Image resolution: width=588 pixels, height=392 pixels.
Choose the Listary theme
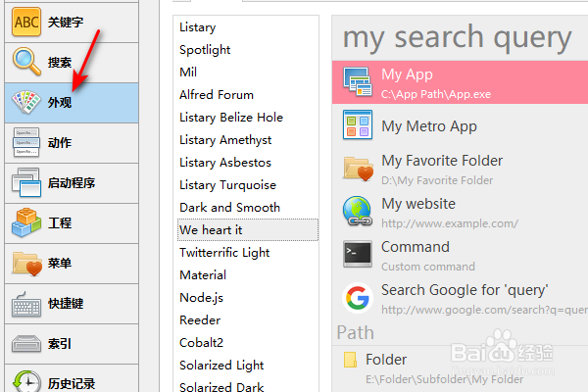248,27
